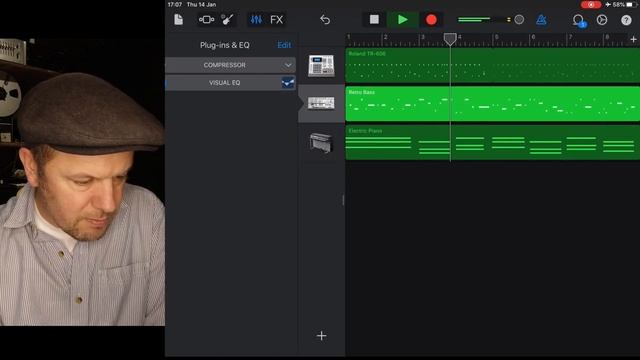640x360 pixels.
Task: Toggle the track controls mixer icon
Action: point(256,20)
